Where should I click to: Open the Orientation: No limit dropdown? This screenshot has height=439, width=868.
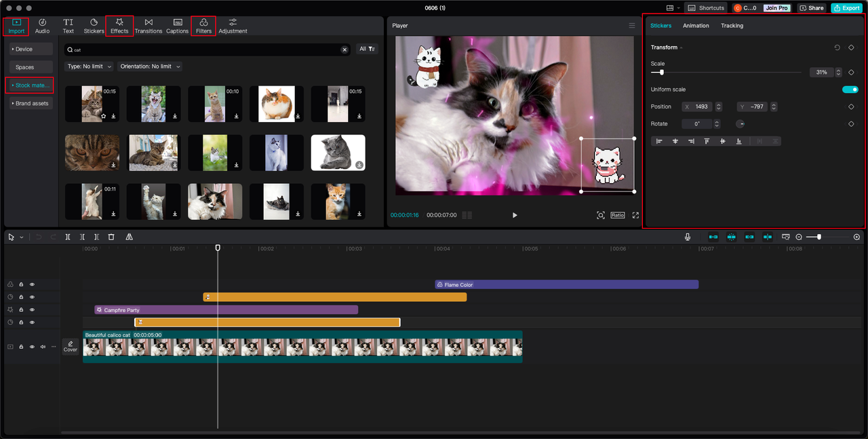click(x=150, y=66)
